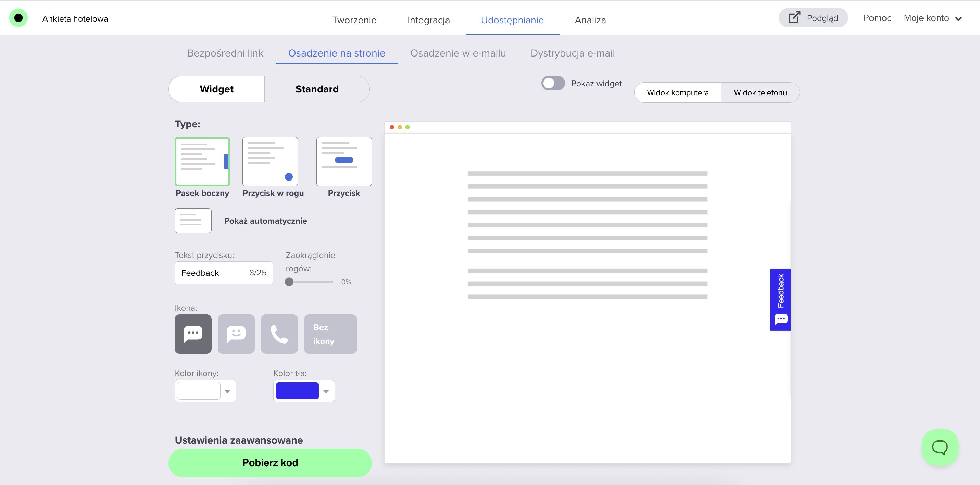The height and width of the screenshot is (485, 980).
Task: Select the Widget mode
Action: tap(216, 89)
